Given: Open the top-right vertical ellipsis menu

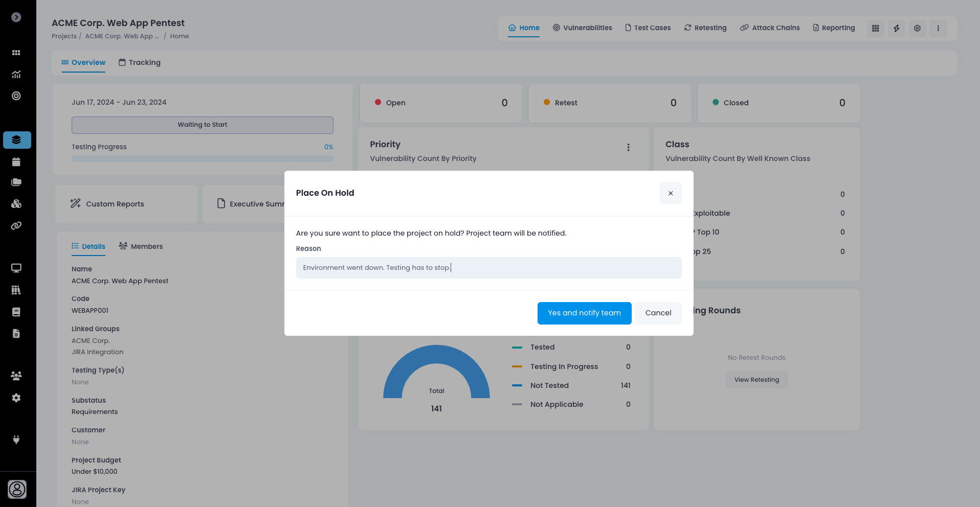Looking at the screenshot, I should point(938,28).
